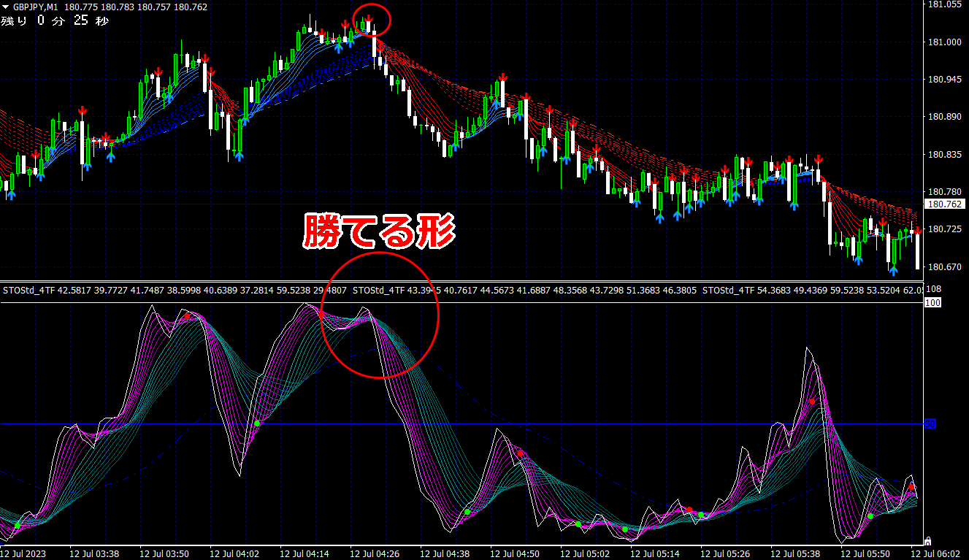Click the 12 Jul 04:02 time label
Image resolution: width=969 pixels, height=560 pixels.
235,553
